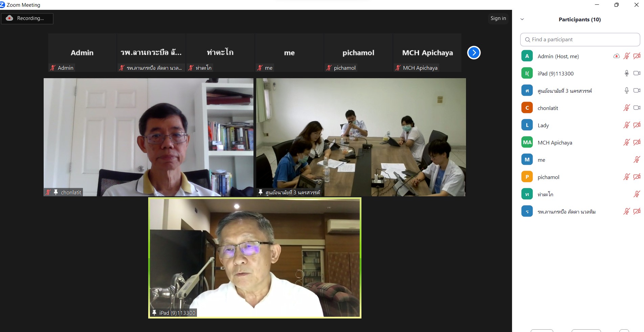This screenshot has width=644, height=332.
Task: Select the รพ.ลานกระบือ thumbnail tile
Action: pos(151,52)
